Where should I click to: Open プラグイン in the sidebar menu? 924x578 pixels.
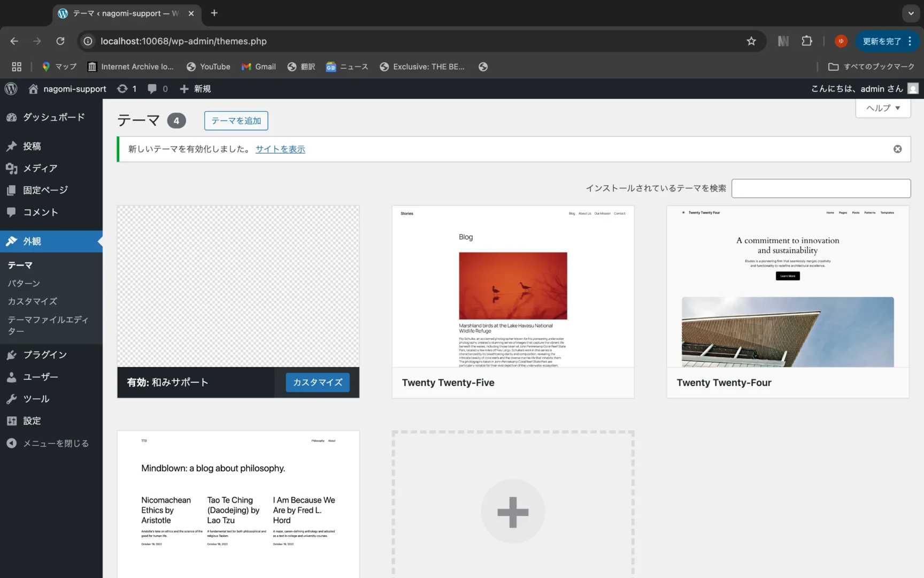[45, 355]
